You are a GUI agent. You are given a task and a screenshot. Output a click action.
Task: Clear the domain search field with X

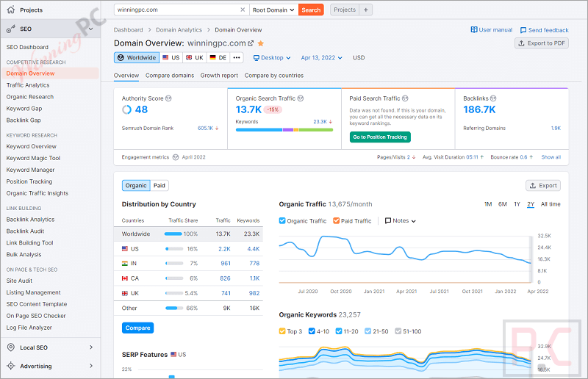click(x=243, y=10)
